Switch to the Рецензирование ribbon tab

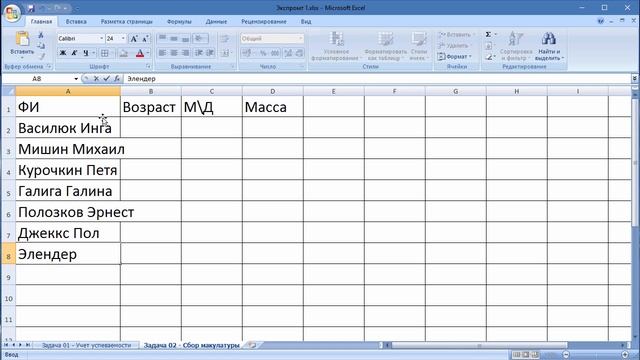click(x=264, y=21)
